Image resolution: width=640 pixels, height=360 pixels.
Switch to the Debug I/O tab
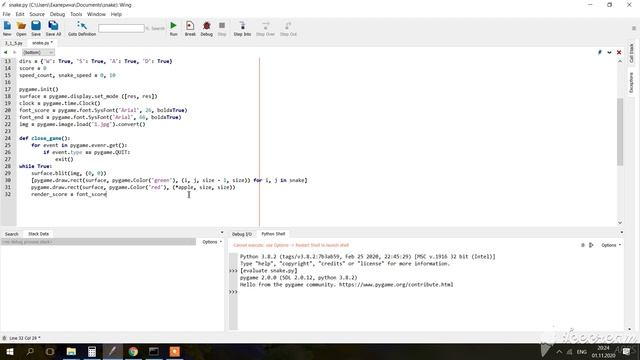pyautogui.click(x=242, y=234)
